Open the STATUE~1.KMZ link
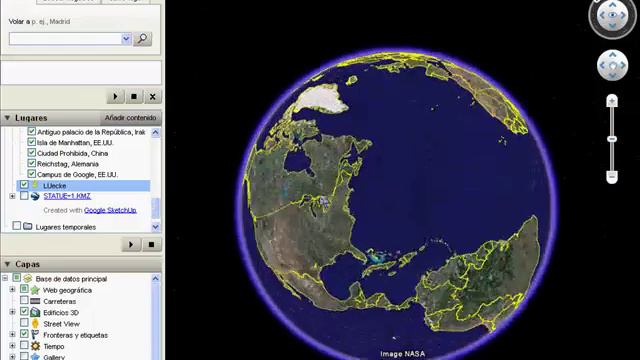This screenshot has height=360, width=640. 67,196
